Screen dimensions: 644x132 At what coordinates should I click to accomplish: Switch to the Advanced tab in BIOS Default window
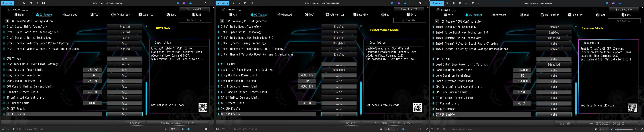70,15
